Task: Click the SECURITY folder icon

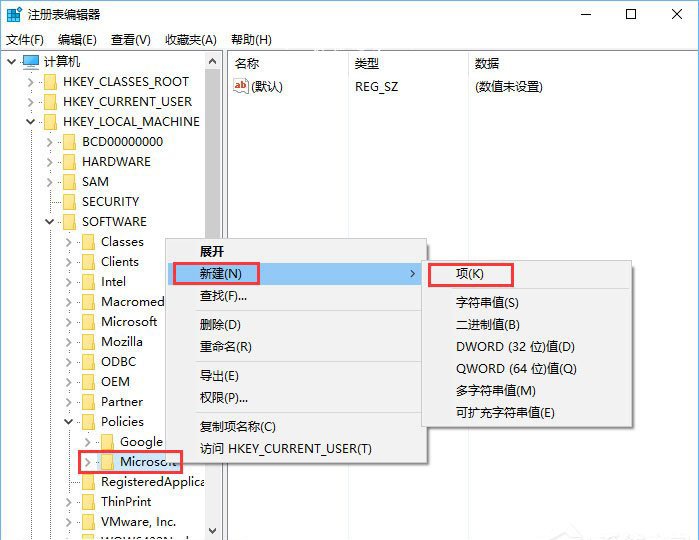Action: [x=69, y=202]
